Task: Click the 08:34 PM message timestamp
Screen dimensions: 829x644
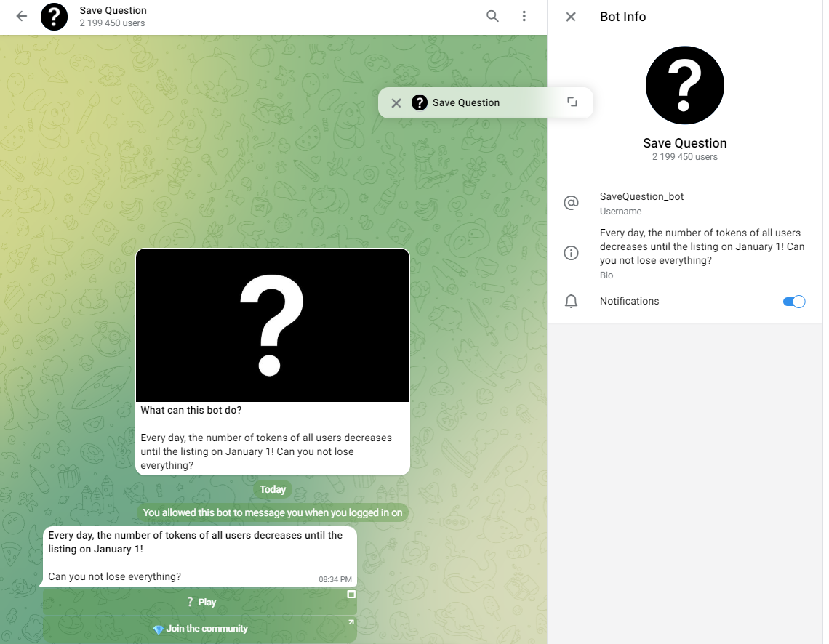Action: pos(335,579)
